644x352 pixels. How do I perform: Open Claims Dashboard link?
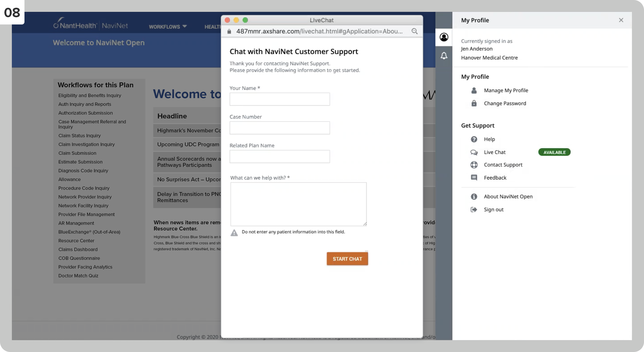point(78,250)
